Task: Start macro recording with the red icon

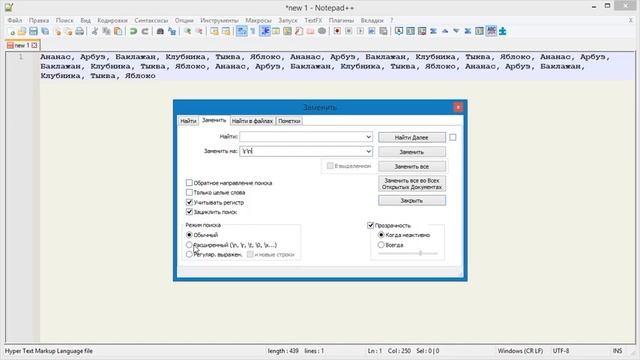Action: point(337,31)
